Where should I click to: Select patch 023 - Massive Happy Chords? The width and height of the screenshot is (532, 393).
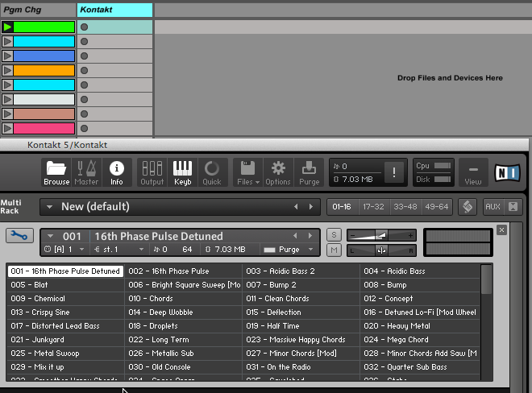pos(301,339)
